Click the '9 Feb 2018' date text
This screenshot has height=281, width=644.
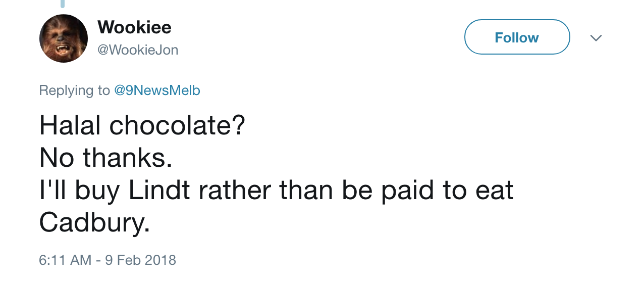(x=140, y=260)
